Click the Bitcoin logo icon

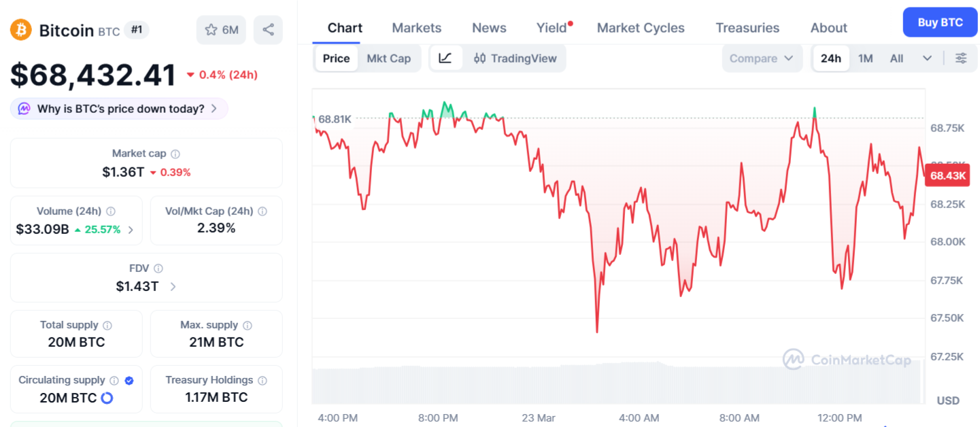20,29
